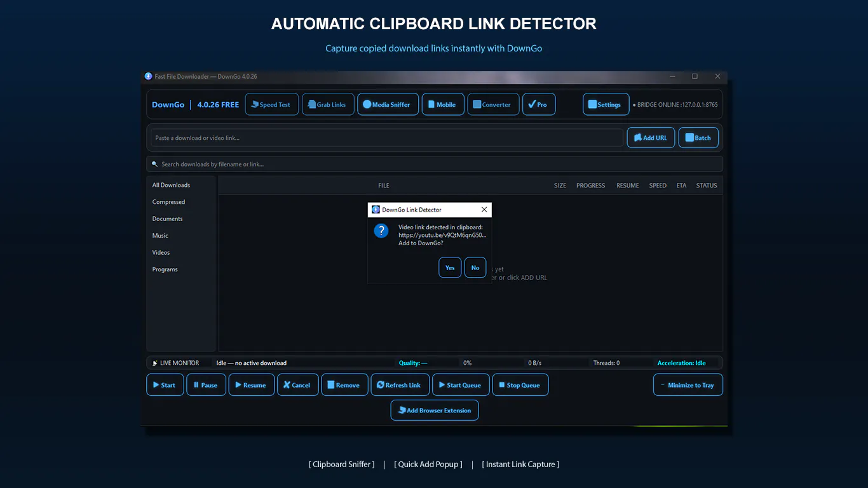Open the Converter tool
The image size is (868, 488).
[493, 104]
